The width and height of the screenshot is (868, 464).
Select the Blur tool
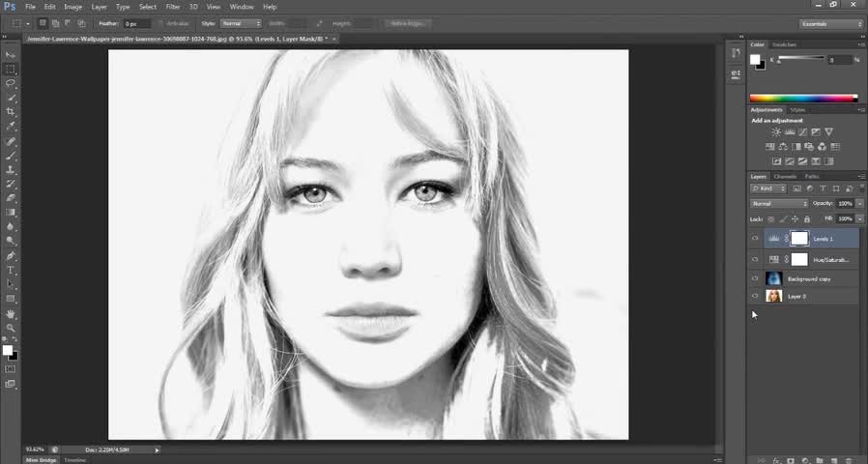(11, 226)
